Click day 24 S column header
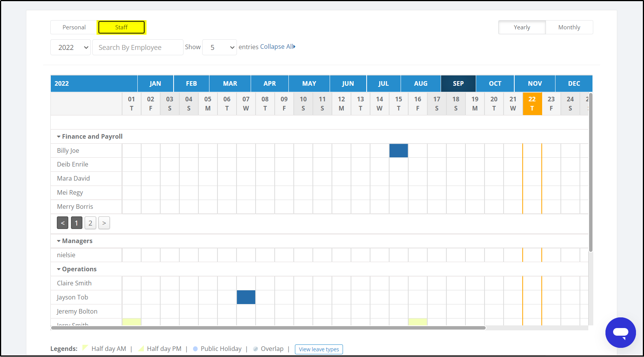The width and height of the screenshot is (644, 357). [570, 104]
